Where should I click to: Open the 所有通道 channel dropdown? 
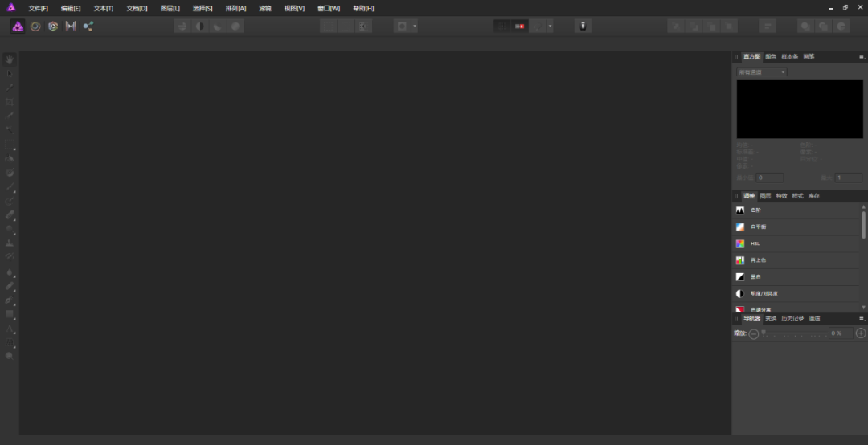[x=761, y=72]
